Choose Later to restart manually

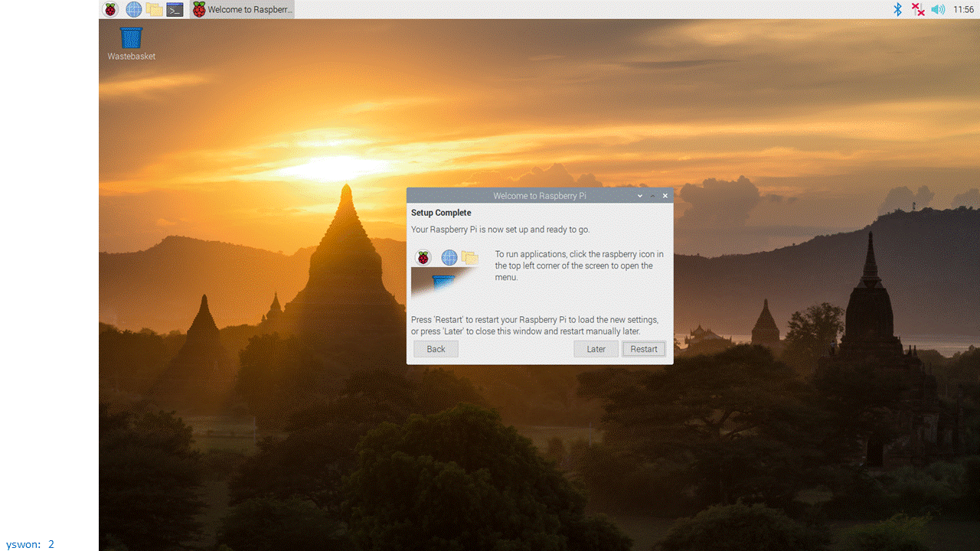pos(596,349)
